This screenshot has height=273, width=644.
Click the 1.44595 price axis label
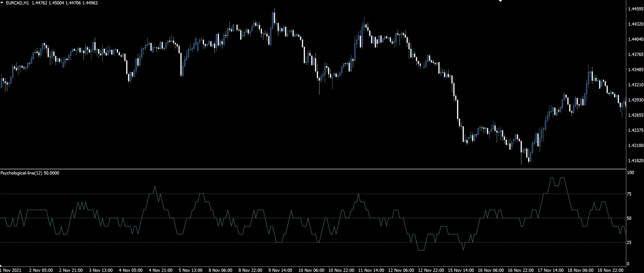(635, 9)
